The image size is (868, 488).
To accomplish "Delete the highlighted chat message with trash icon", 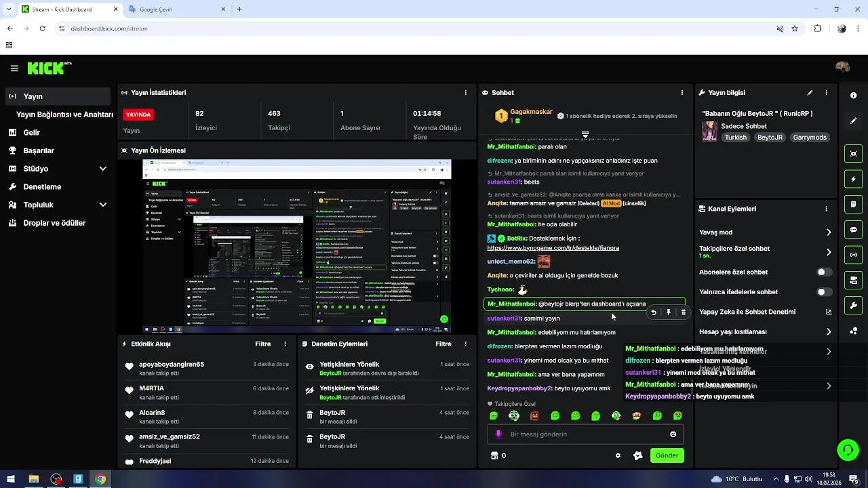I will [x=683, y=312].
